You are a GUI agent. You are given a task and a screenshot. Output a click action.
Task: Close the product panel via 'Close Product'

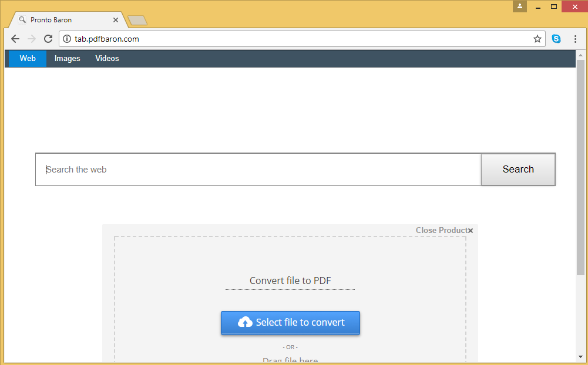(x=444, y=230)
